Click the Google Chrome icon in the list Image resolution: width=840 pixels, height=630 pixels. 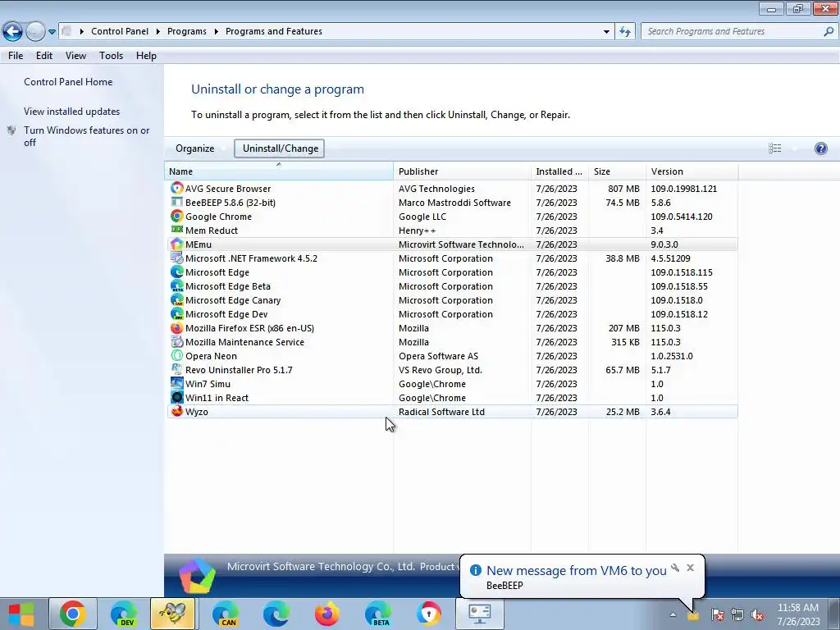coord(177,216)
